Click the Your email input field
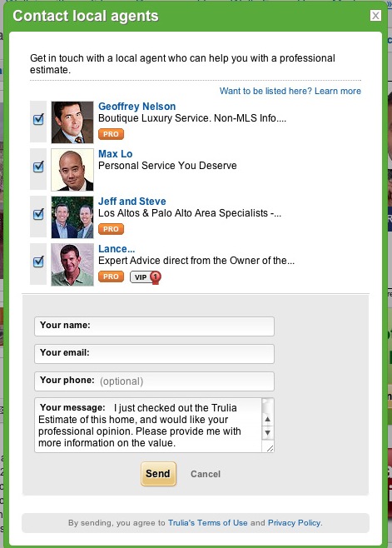Image resolution: width=392 pixels, height=548 pixels. [155, 354]
